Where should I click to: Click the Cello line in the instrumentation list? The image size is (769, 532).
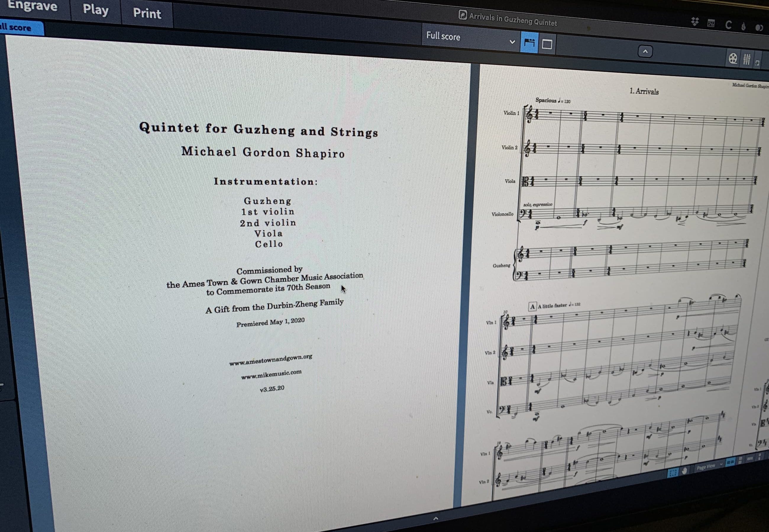269,244
